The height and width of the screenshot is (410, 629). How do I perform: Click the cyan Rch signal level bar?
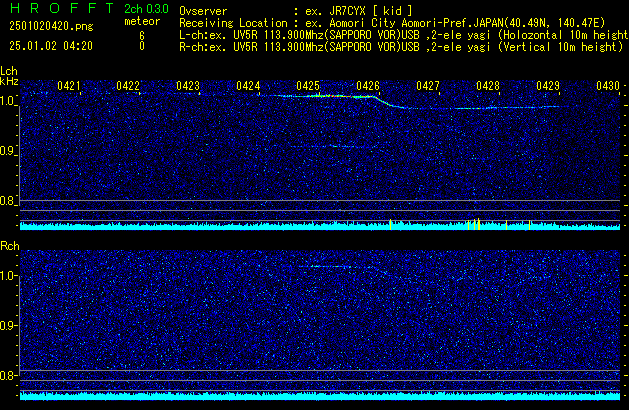(320, 396)
